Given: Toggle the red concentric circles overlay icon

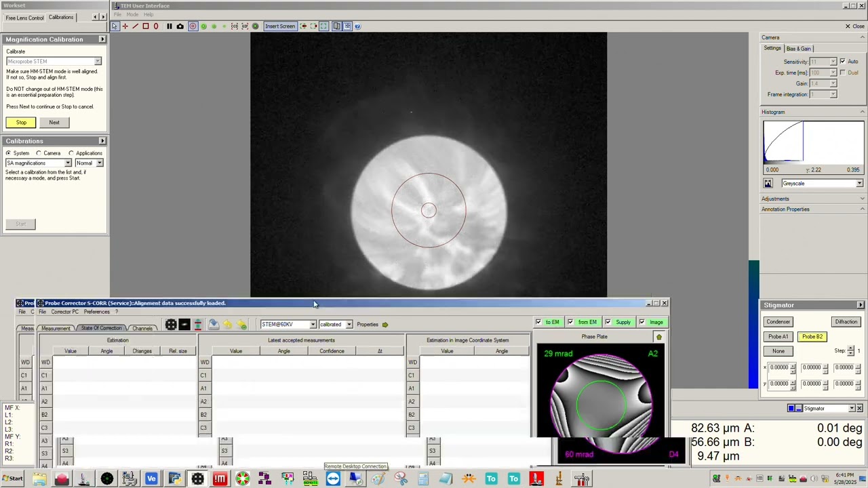Looking at the screenshot, I should (193, 26).
